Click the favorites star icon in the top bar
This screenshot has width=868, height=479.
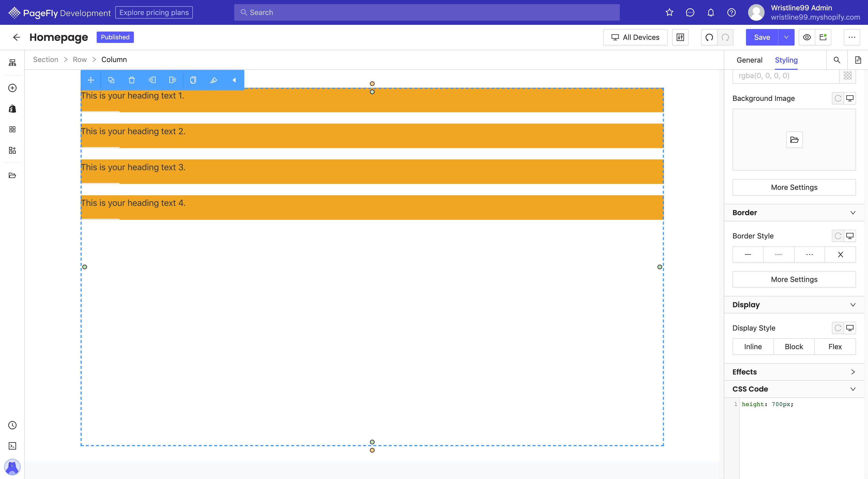669,12
